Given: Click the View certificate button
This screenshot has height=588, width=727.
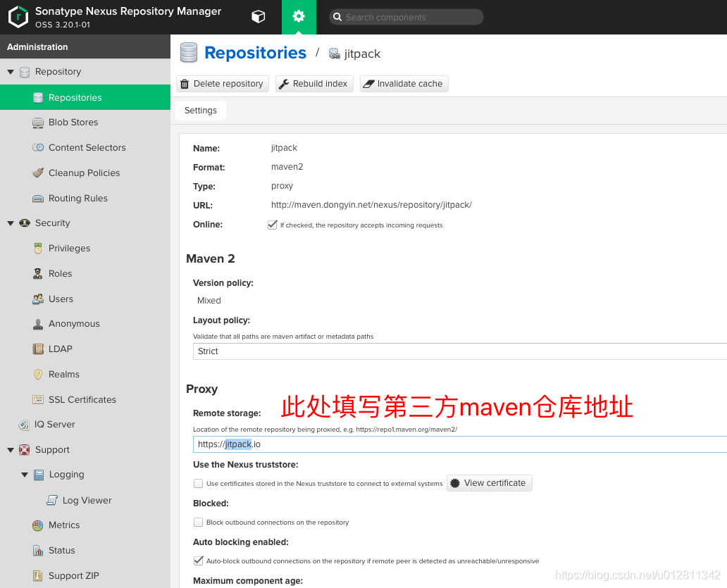Looking at the screenshot, I should (490, 483).
